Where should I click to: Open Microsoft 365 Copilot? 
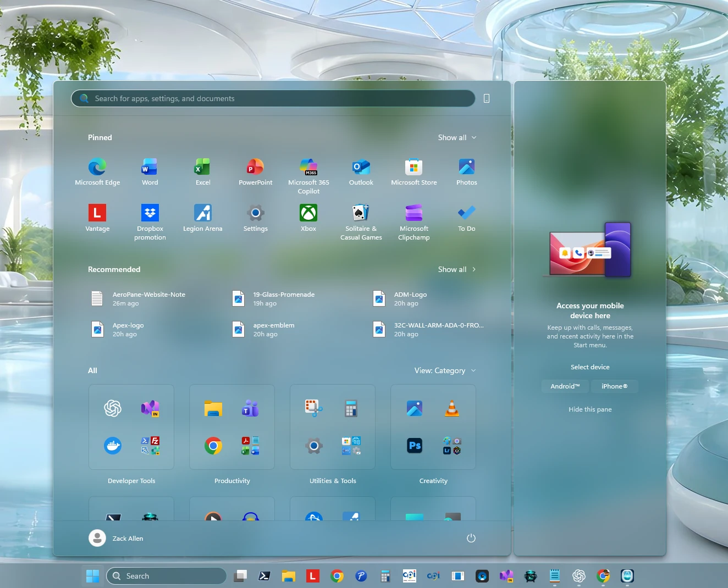(308, 176)
